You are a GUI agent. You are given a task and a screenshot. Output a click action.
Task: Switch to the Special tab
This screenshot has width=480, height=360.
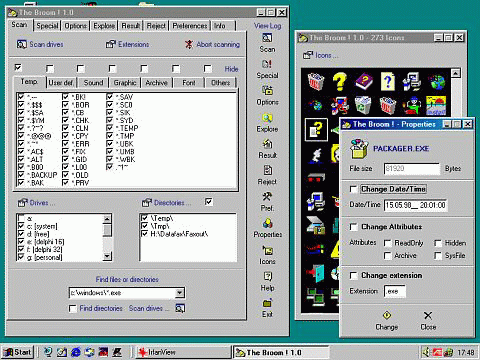[x=47, y=26]
